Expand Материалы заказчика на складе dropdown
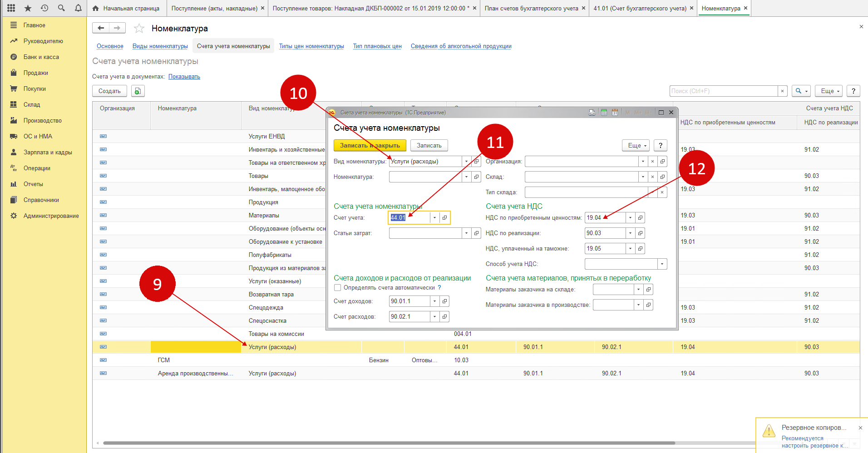This screenshot has height=453, width=868. 638,290
